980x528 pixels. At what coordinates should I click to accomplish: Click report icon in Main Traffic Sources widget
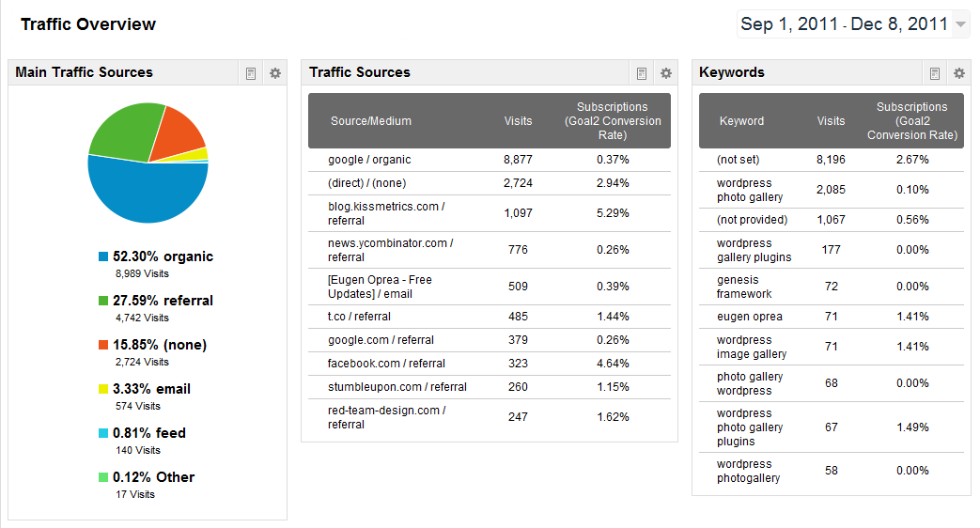point(251,73)
